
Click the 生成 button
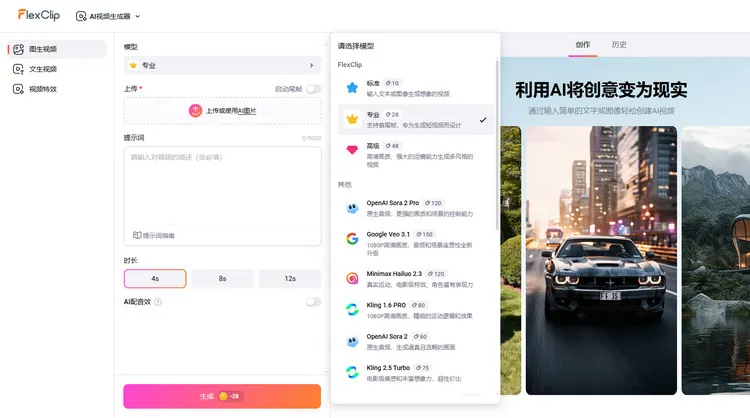[222, 396]
